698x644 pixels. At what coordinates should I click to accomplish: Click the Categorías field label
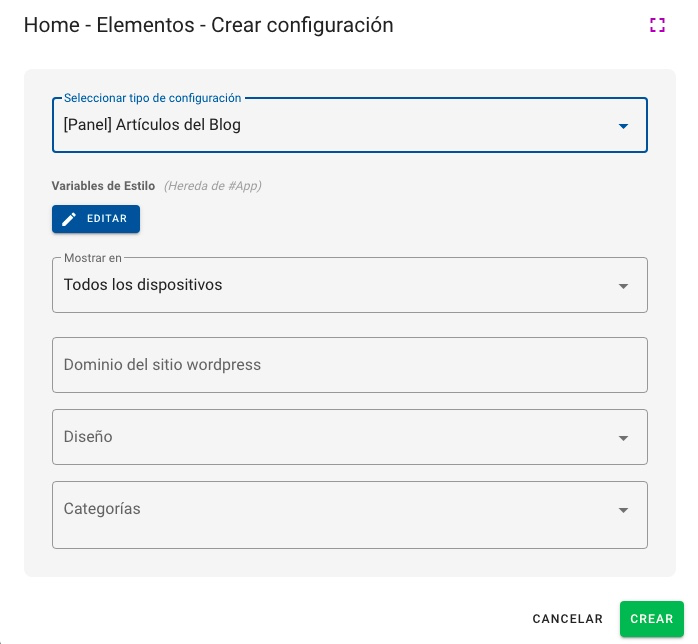click(x=102, y=509)
